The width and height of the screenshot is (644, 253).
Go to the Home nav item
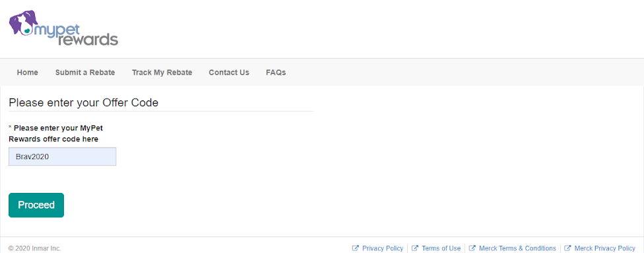[x=28, y=73]
